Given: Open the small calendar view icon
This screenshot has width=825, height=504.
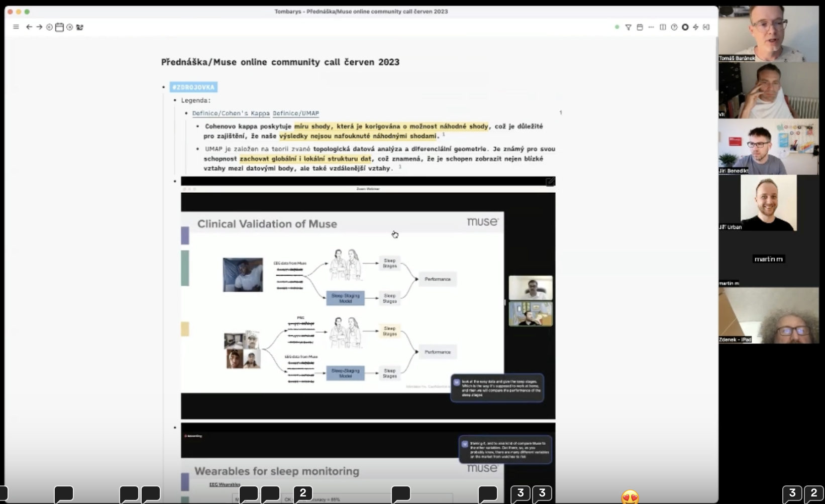Looking at the screenshot, I should pyautogui.click(x=640, y=27).
